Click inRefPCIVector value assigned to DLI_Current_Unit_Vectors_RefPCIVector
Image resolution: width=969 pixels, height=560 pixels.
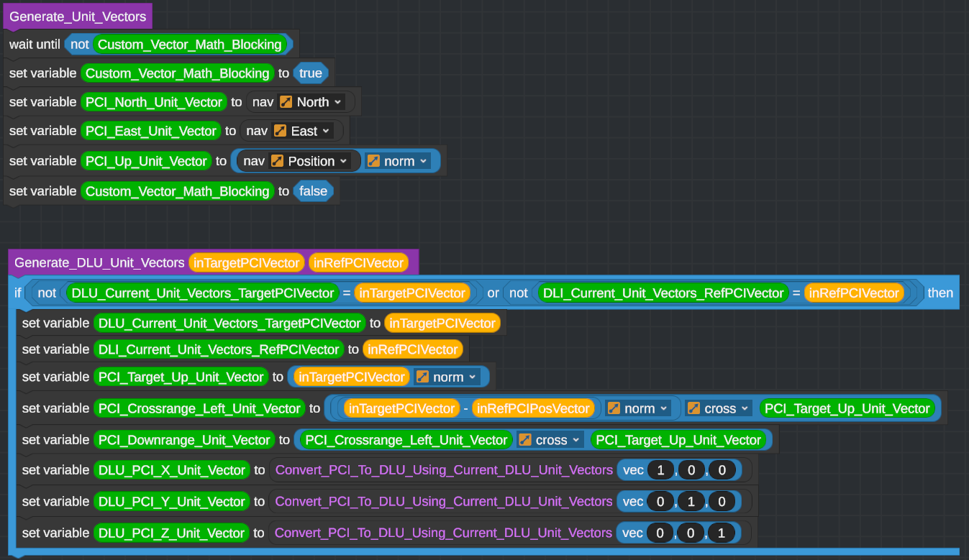click(412, 349)
